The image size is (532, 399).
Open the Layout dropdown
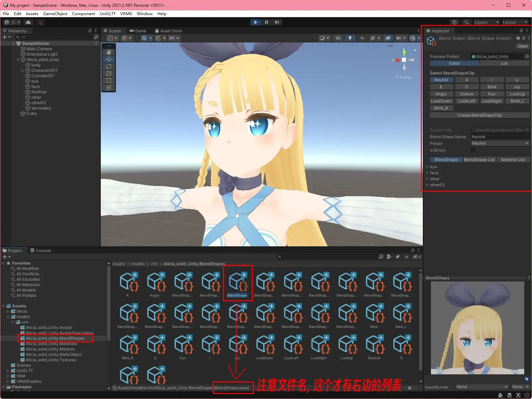coord(515,22)
